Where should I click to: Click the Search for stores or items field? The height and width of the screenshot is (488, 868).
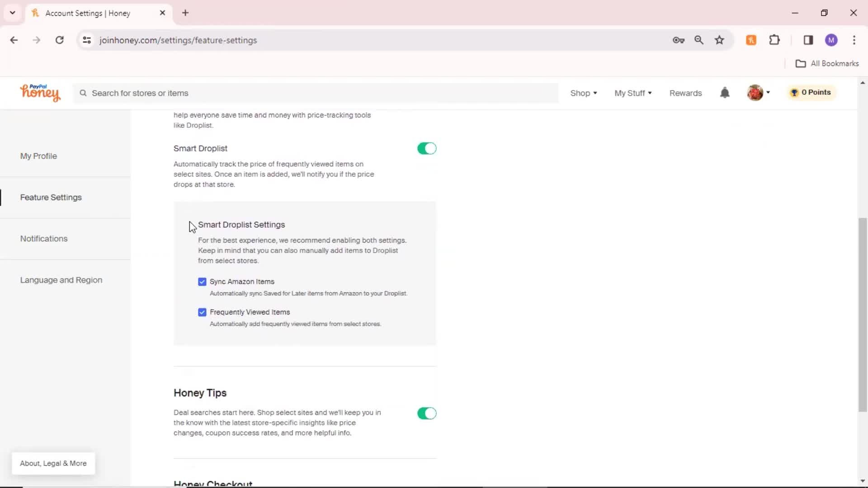[x=316, y=93]
